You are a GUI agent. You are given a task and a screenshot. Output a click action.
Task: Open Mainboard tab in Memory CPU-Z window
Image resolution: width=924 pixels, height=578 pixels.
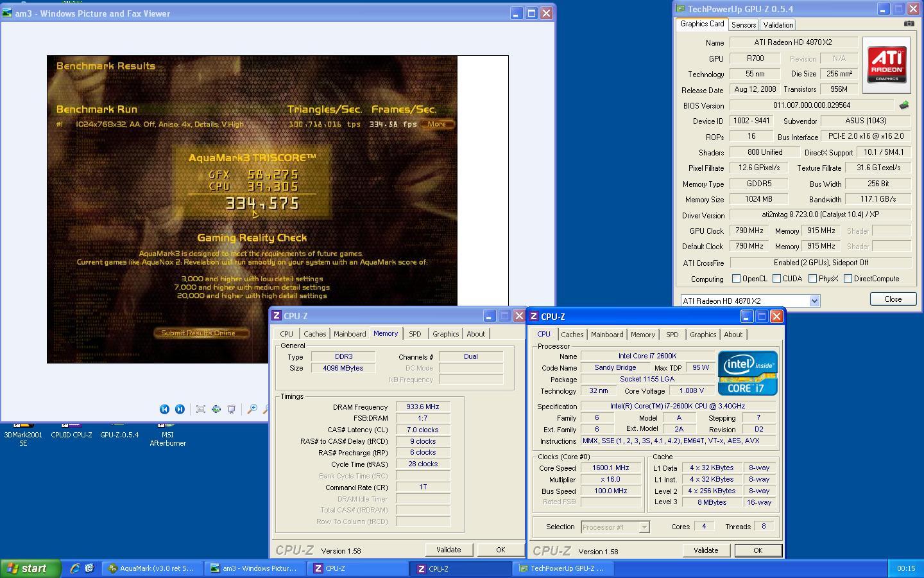pos(350,334)
